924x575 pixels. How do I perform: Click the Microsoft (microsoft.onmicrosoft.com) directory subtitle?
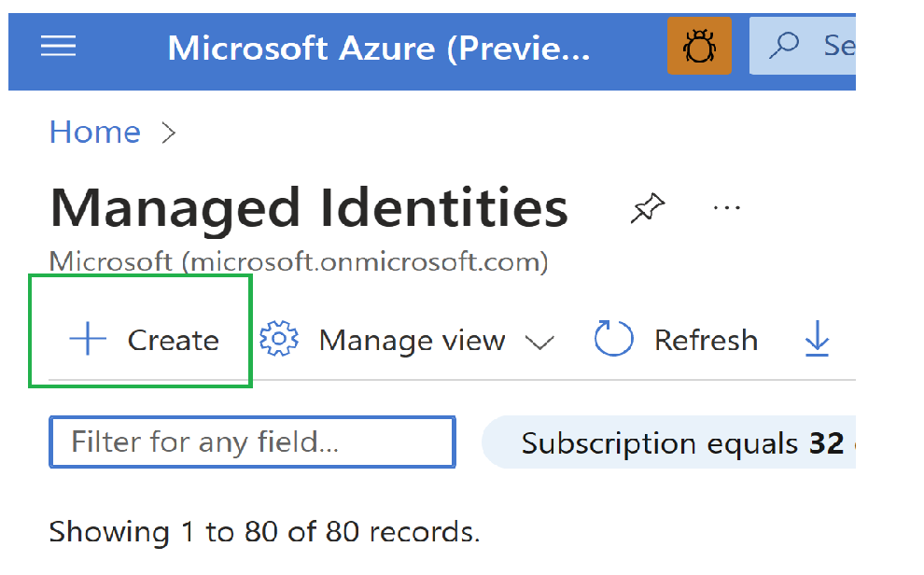coord(298,262)
